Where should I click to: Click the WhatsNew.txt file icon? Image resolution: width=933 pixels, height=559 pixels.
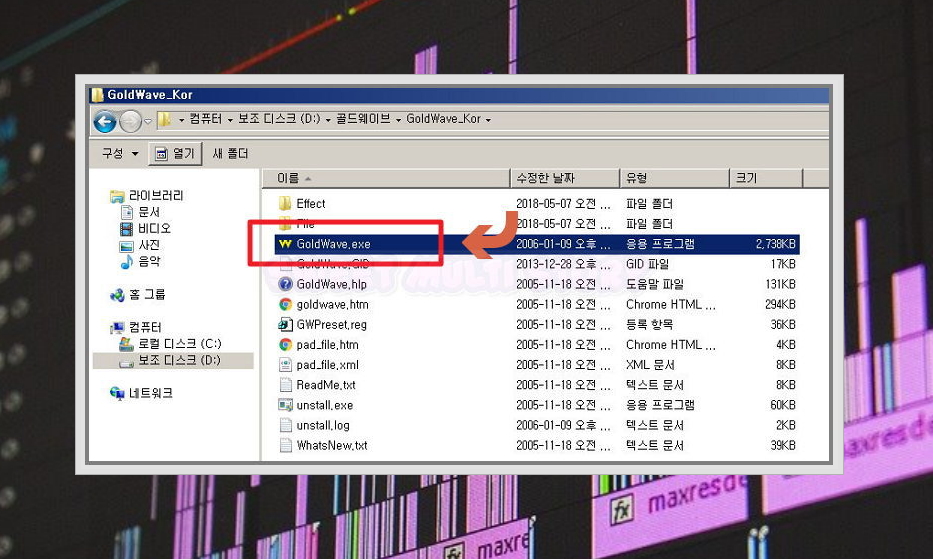tap(286, 445)
